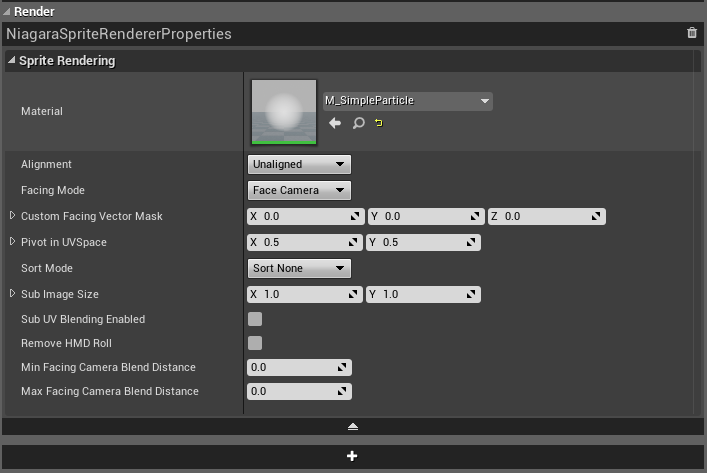Delete the NiagaraSpriteRendererProperties renderer with trash icon
This screenshot has width=707, height=473.
point(692,33)
